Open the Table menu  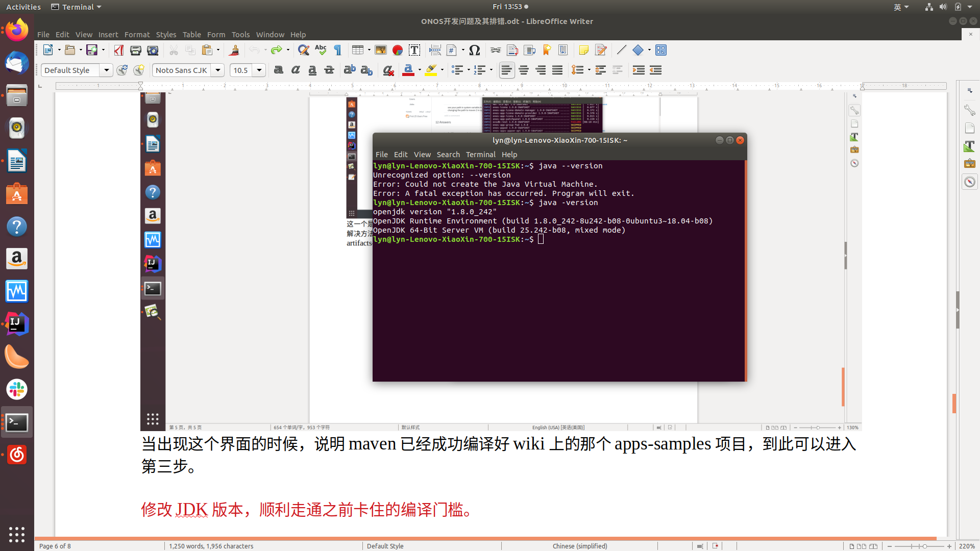(191, 35)
